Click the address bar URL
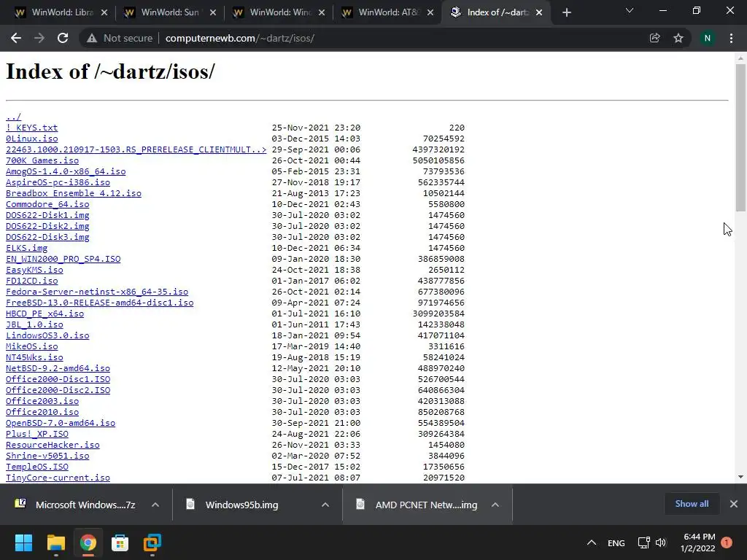This screenshot has height=560, width=747. pos(239,38)
